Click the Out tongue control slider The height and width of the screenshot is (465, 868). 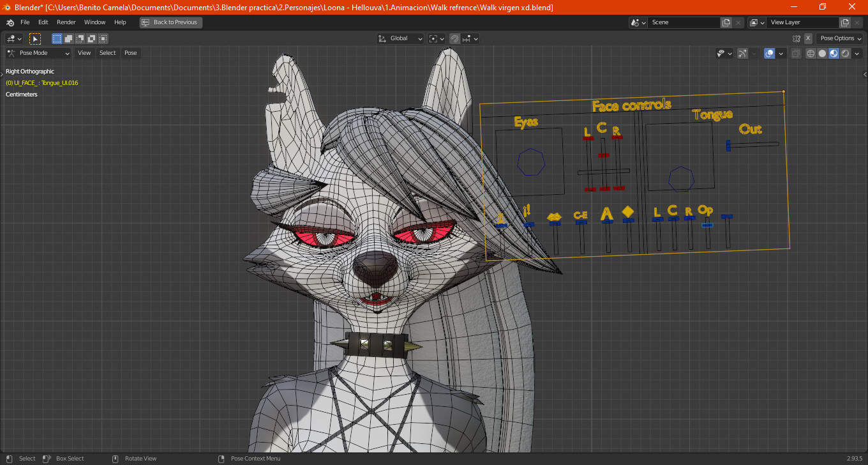coord(728,146)
